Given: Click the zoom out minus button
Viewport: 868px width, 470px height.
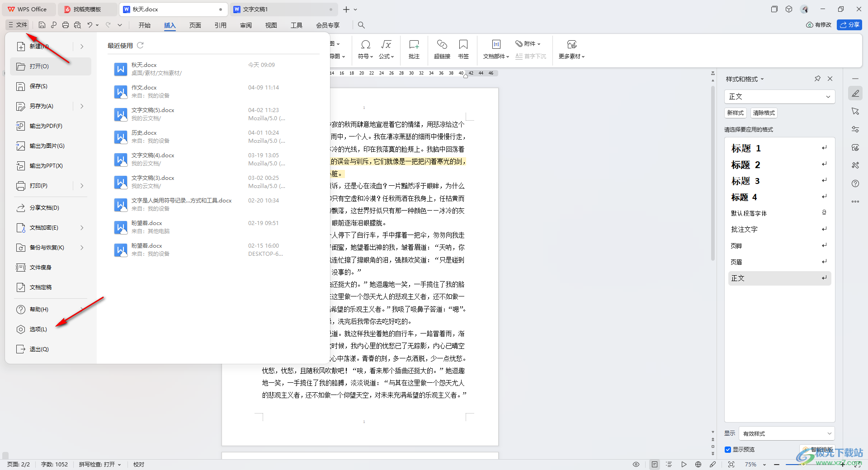Looking at the screenshot, I should click(776, 465).
